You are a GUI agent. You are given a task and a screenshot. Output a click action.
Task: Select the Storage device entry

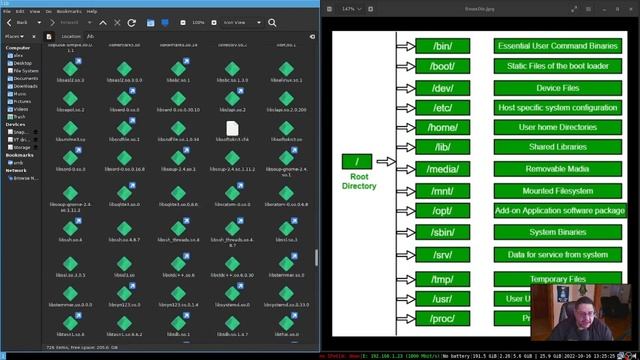click(x=19, y=147)
